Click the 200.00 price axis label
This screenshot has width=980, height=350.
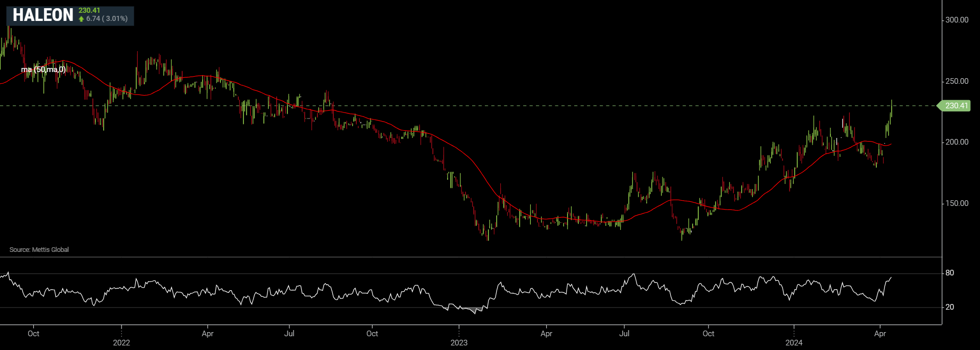(x=957, y=142)
